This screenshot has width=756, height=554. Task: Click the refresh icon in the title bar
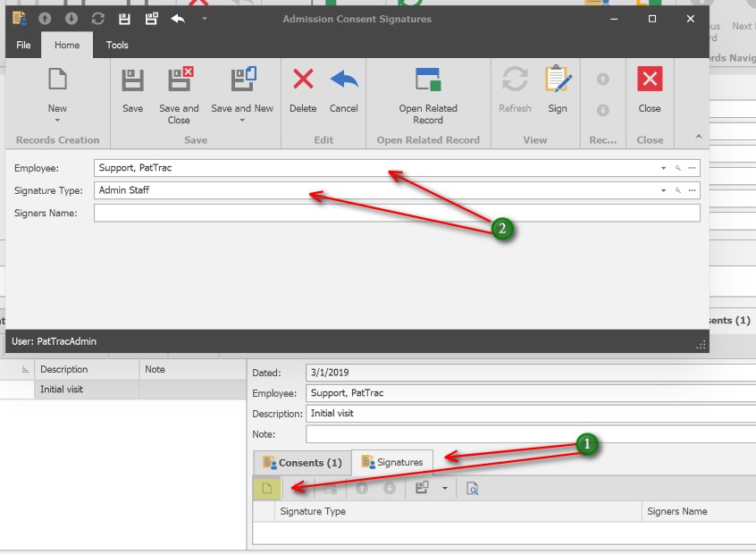click(x=98, y=19)
